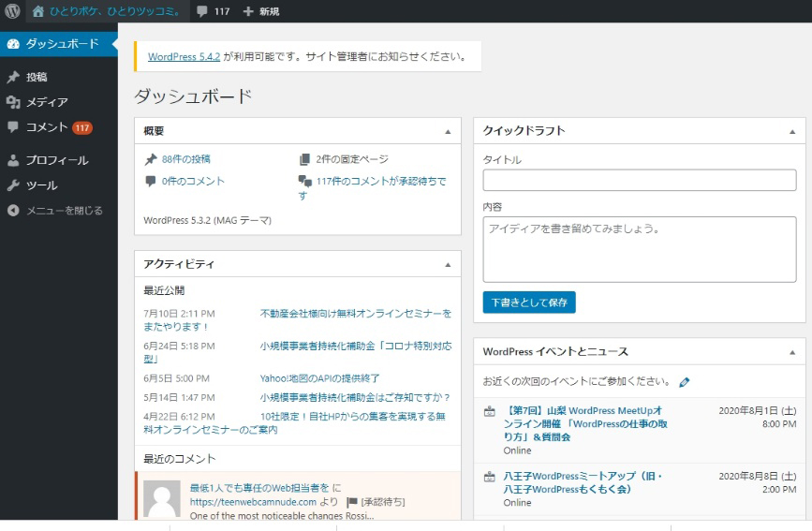
Task: Open ダッシュボード in the sidebar menu
Action: [x=58, y=44]
